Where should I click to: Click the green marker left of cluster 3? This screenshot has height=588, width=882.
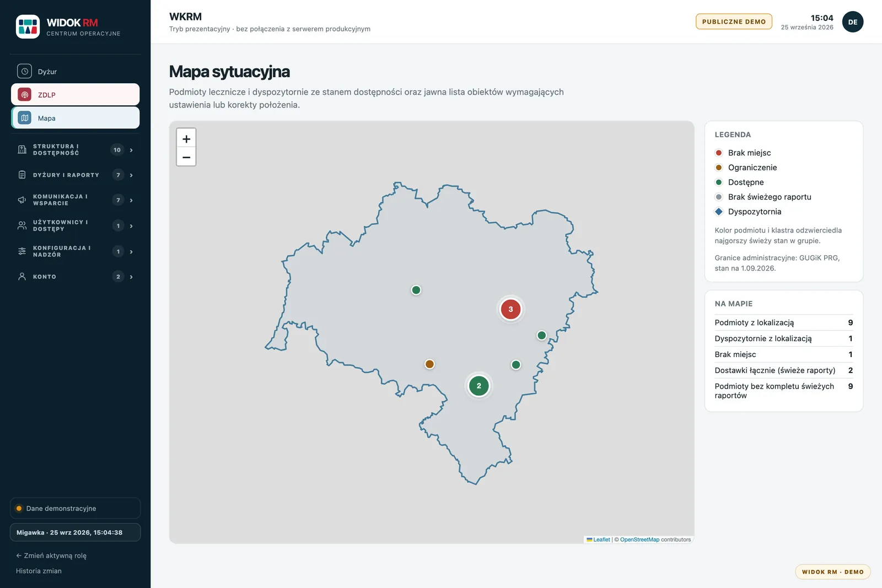pos(416,290)
